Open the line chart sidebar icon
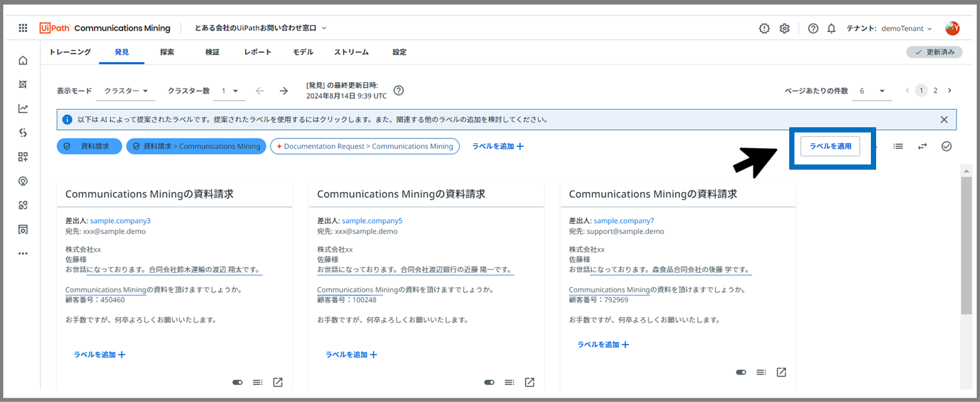 [x=23, y=108]
